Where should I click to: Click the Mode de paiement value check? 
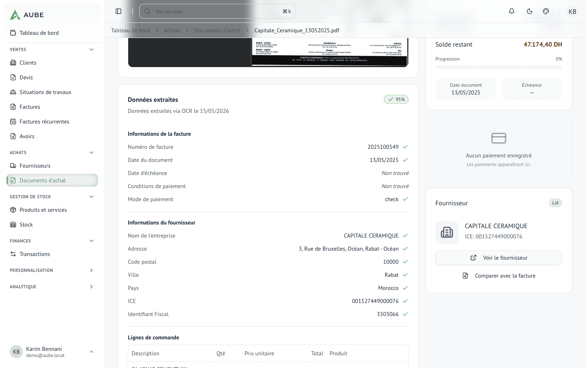(x=392, y=199)
